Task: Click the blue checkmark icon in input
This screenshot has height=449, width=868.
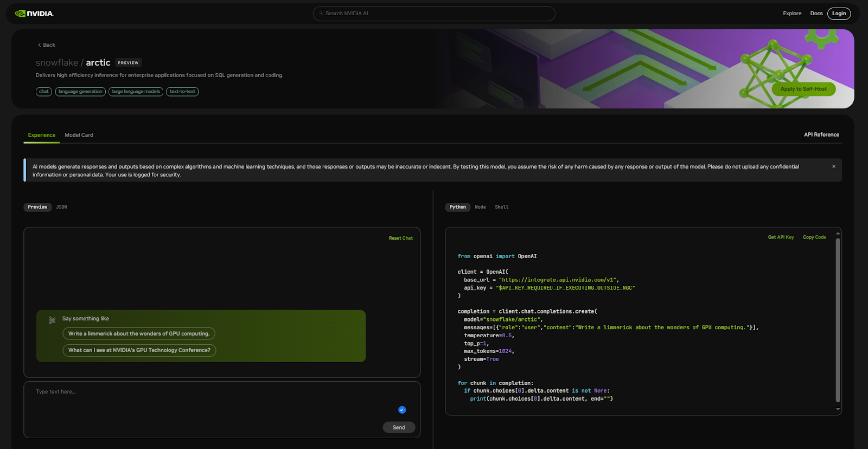Action: 402,410
